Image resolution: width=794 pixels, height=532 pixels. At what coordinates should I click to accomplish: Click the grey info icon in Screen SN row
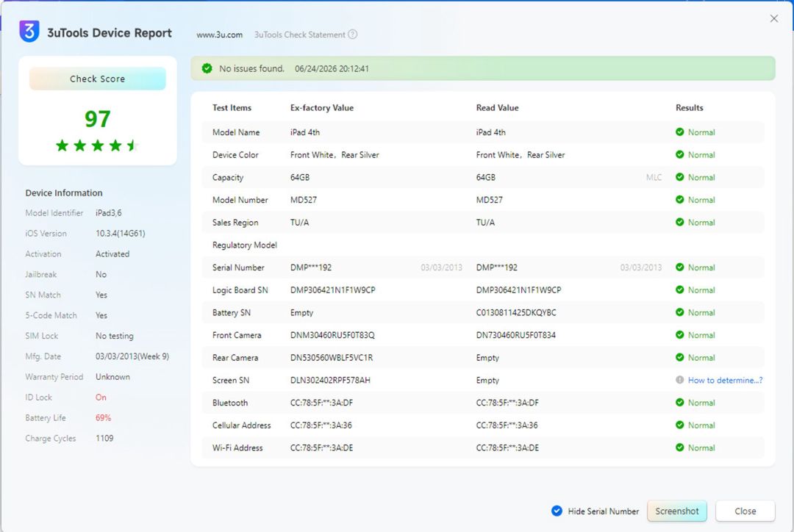pyautogui.click(x=679, y=380)
